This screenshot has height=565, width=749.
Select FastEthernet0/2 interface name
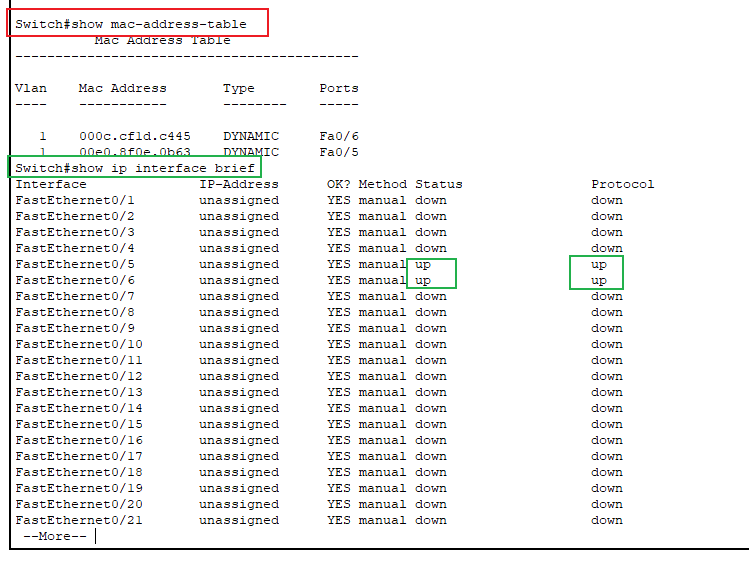[75, 216]
